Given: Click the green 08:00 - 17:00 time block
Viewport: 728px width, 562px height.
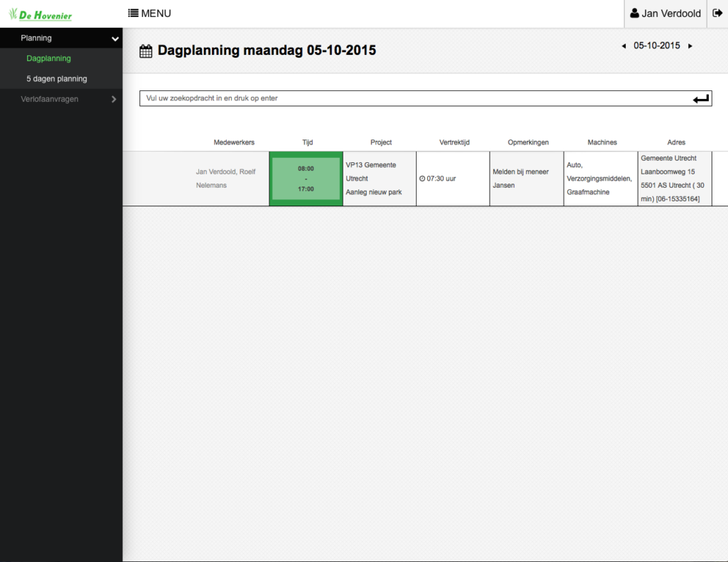Looking at the screenshot, I should pyautogui.click(x=306, y=179).
